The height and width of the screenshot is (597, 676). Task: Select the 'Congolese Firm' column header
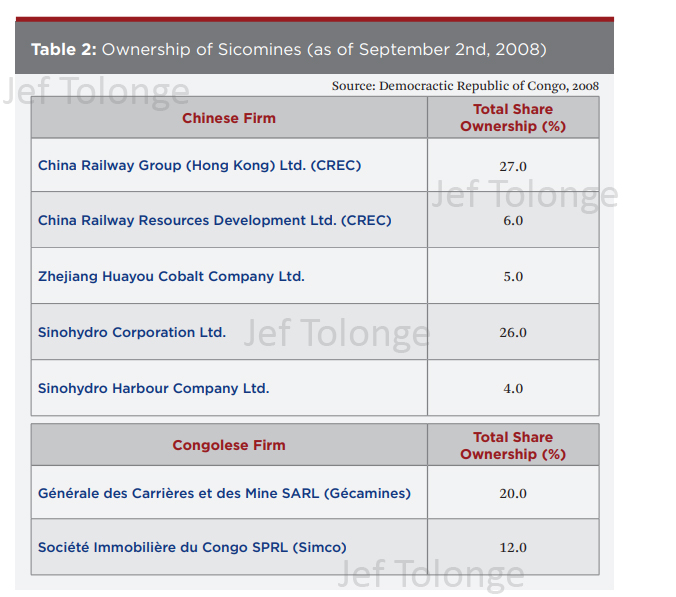[x=229, y=445]
